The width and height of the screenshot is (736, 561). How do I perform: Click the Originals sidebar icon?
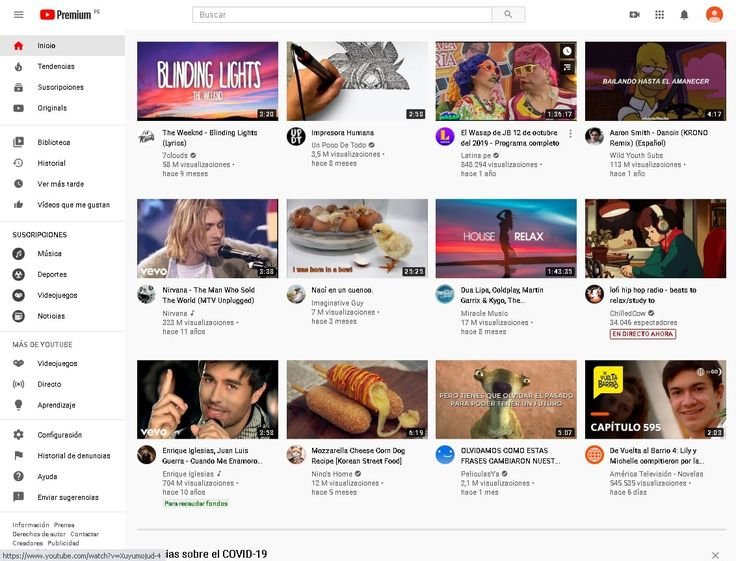(x=18, y=108)
